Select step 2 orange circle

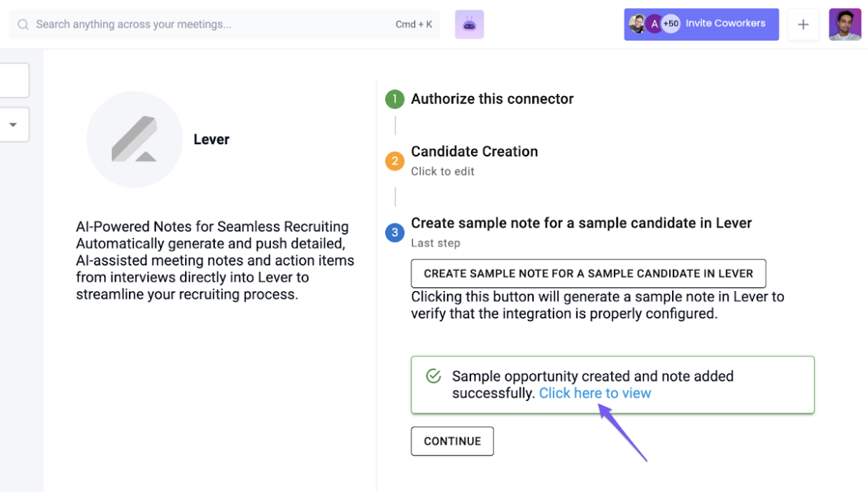[395, 161]
